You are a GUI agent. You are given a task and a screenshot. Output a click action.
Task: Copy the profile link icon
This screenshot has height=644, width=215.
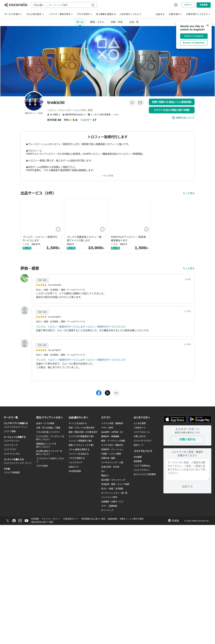pyautogui.click(x=116, y=393)
